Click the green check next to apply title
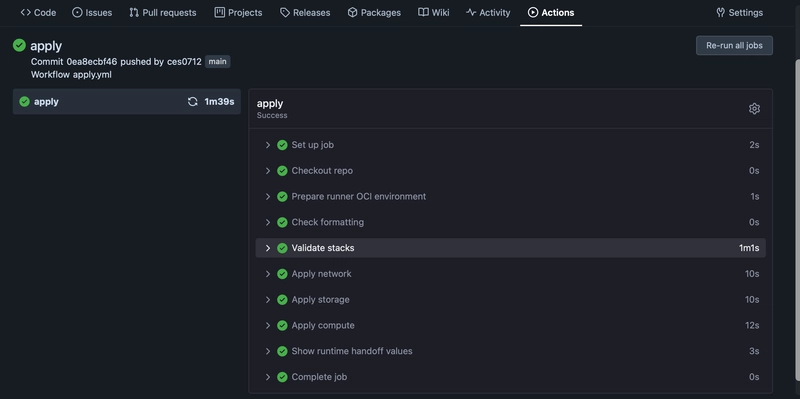Screen dimensions: 800x399 click(19, 45)
